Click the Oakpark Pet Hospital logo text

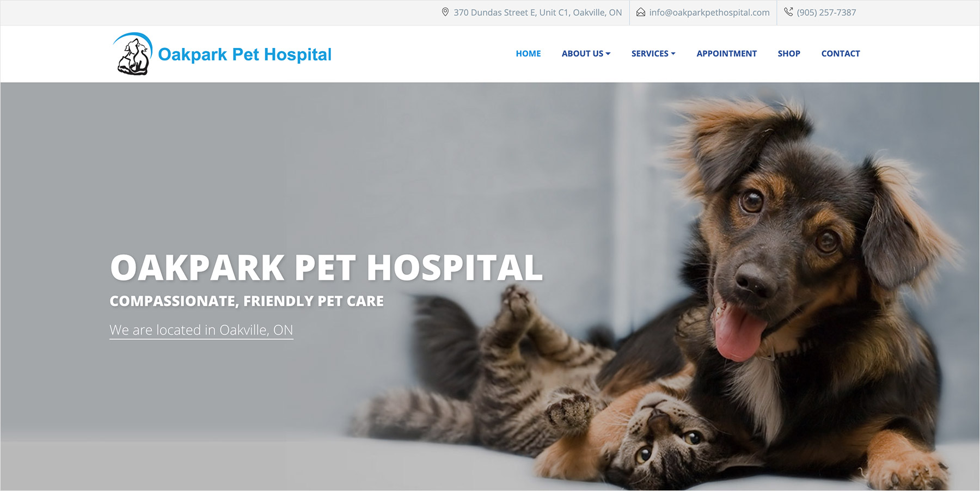click(x=244, y=54)
